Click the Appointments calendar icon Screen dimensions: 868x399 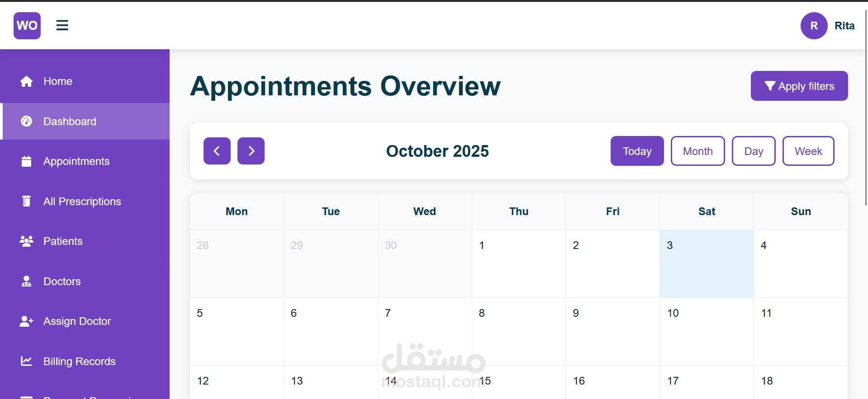27,161
